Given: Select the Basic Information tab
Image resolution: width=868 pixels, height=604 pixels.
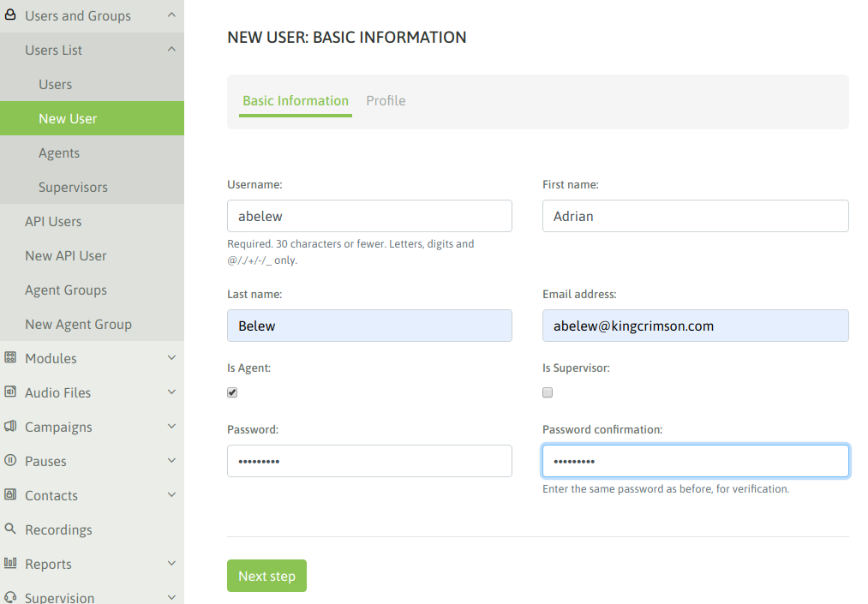Looking at the screenshot, I should point(296,101).
